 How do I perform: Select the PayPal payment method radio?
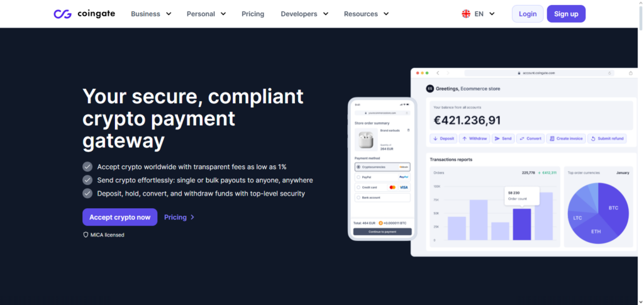pyautogui.click(x=358, y=177)
